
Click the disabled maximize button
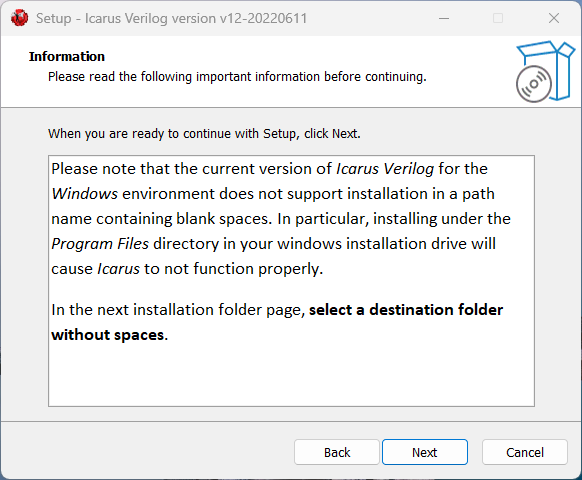(x=498, y=18)
